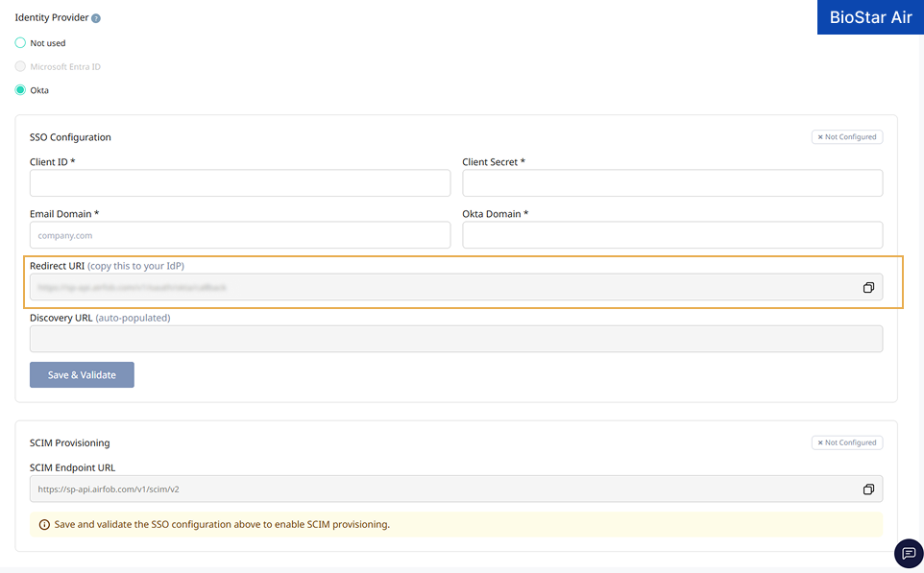This screenshot has height=573, width=924.
Task: Click SSO Configuration Not Configured status badge
Action: pyautogui.click(x=847, y=136)
